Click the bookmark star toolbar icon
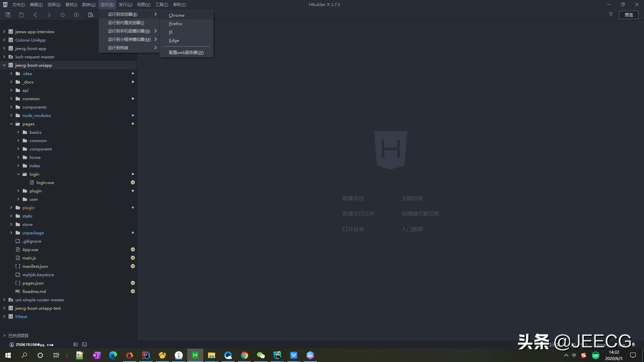Viewport: 644px width, 362px height. click(63, 15)
